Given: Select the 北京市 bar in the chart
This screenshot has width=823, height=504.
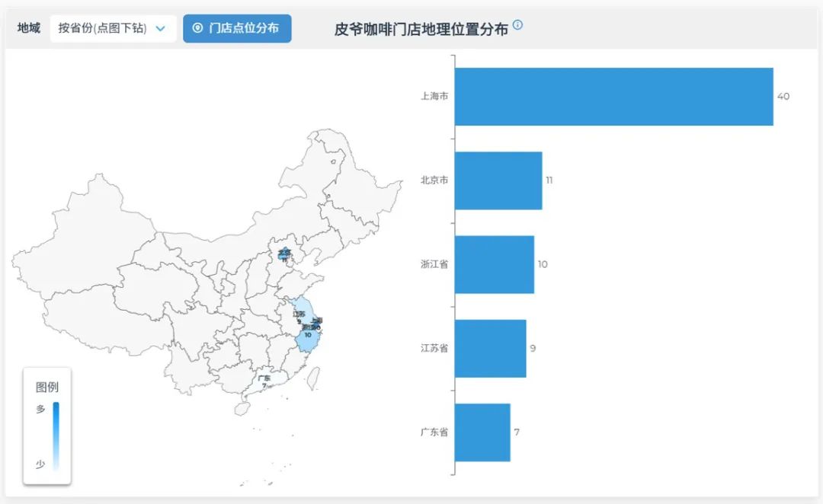Looking at the screenshot, I should point(498,180).
